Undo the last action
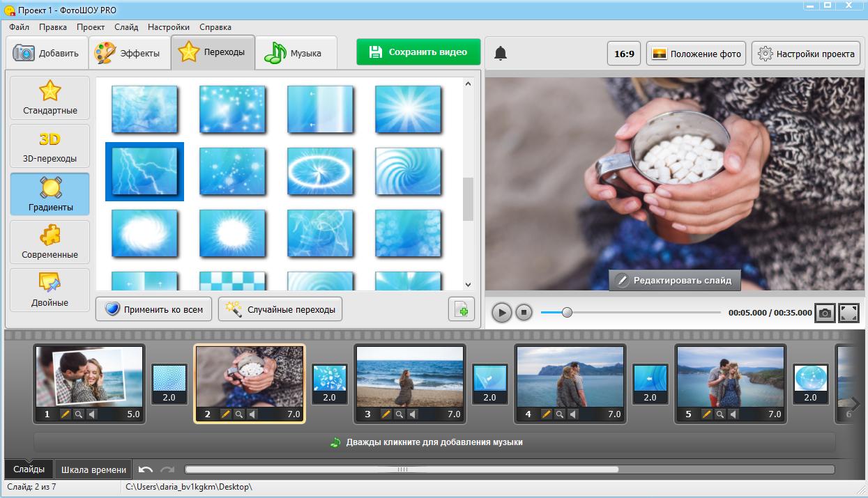The image size is (868, 498). pyautogui.click(x=146, y=469)
